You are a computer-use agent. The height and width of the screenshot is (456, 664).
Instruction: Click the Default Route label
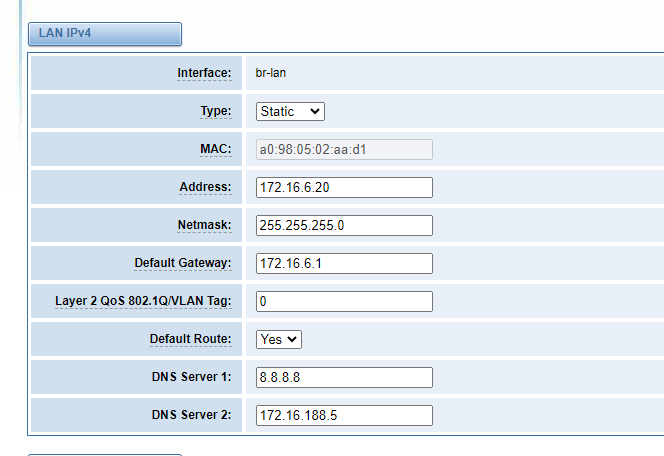tap(191, 339)
